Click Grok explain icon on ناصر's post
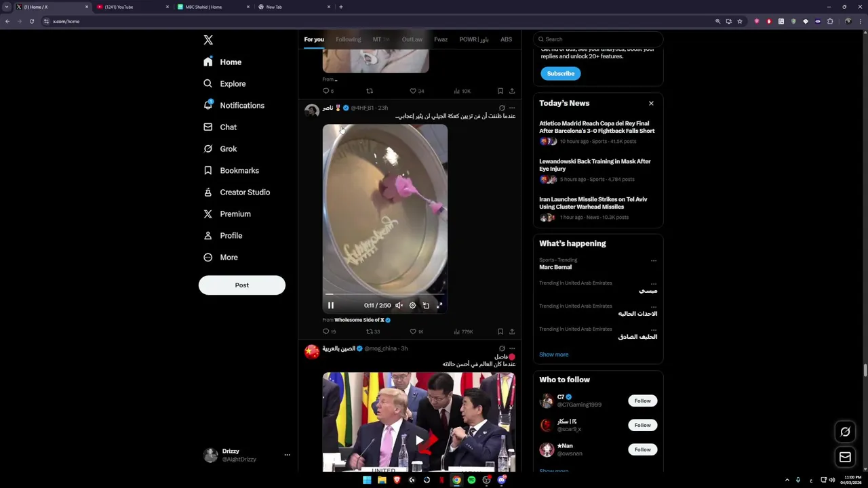868x488 pixels. coord(502,108)
